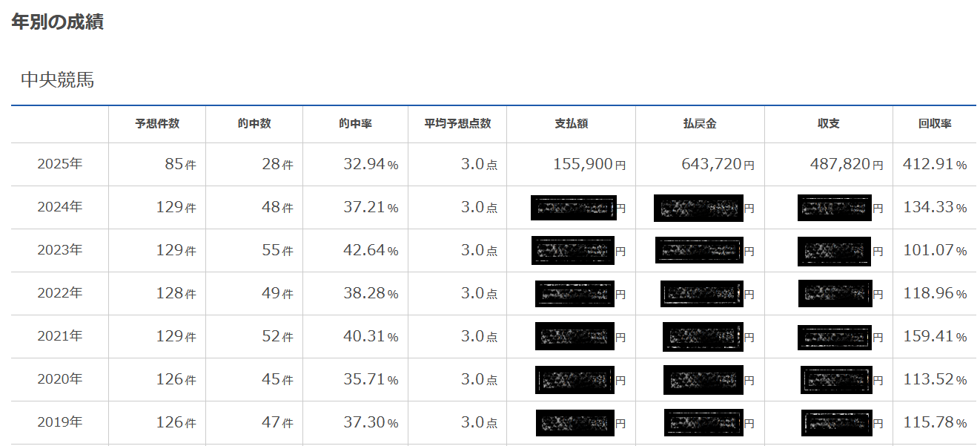Select the 平均予想点数 column header

tap(457, 124)
